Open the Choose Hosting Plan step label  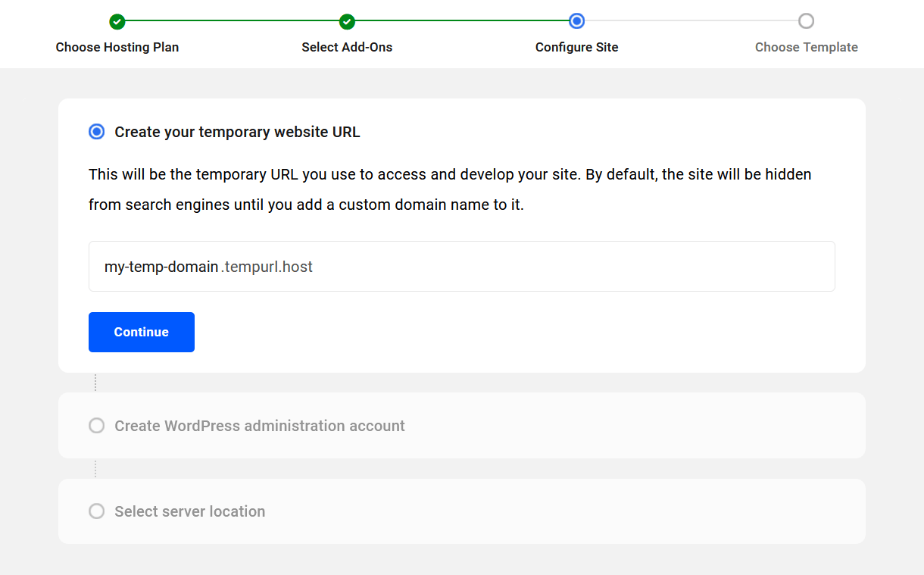(x=117, y=47)
